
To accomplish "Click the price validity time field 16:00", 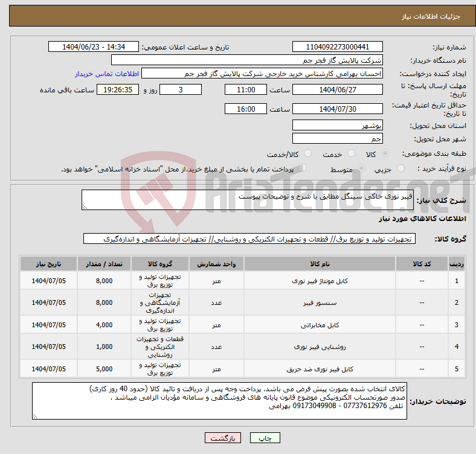I will click(246, 109).
